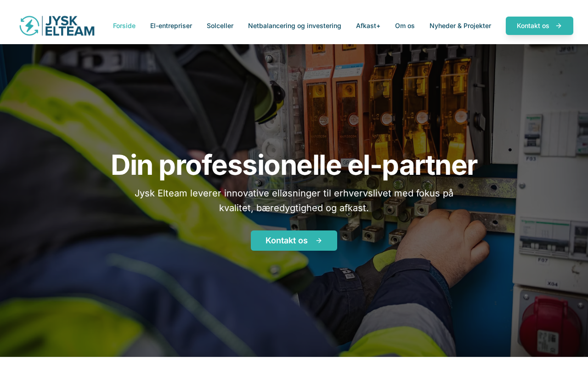Click the circular lightning bolt logo icon
This screenshot has height=368, width=588.
(x=29, y=26)
